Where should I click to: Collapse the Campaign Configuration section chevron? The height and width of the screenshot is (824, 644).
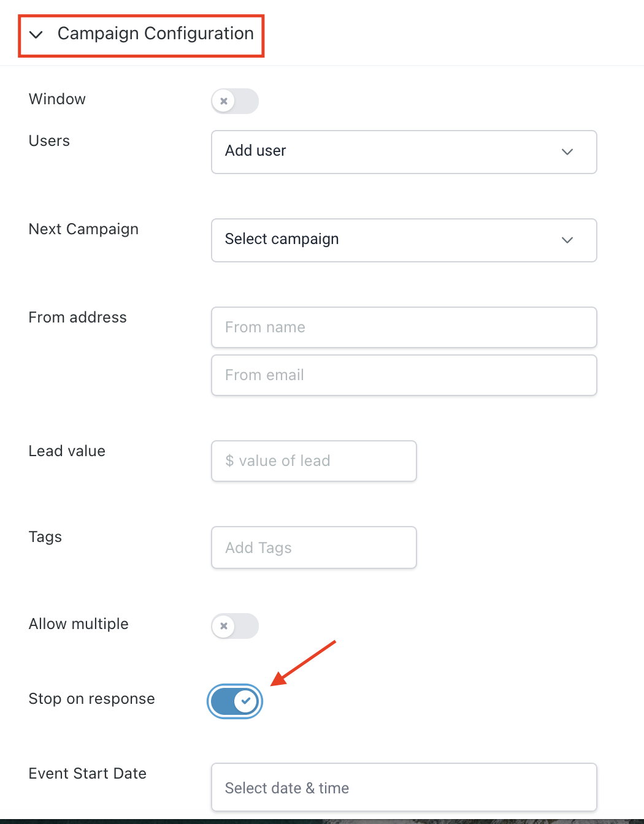pos(36,34)
